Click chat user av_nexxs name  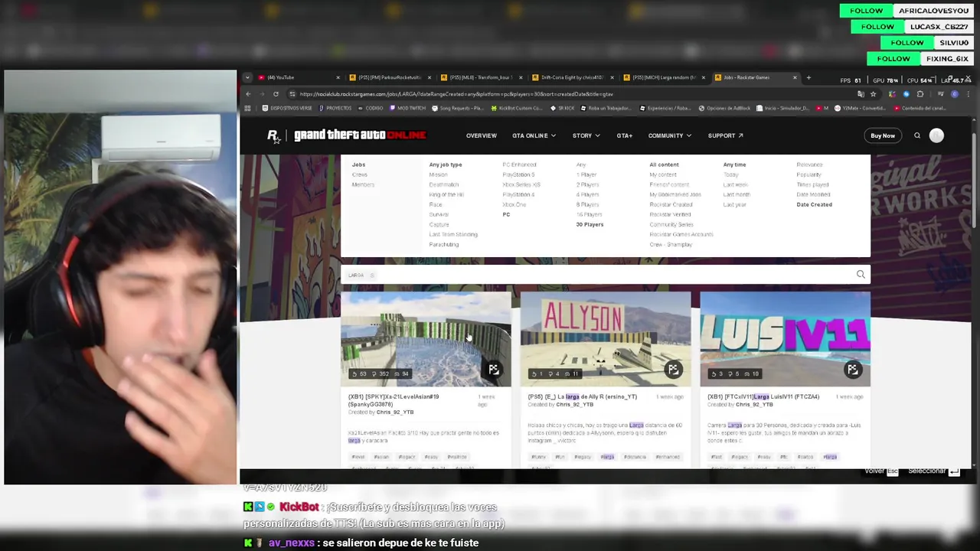292,543
